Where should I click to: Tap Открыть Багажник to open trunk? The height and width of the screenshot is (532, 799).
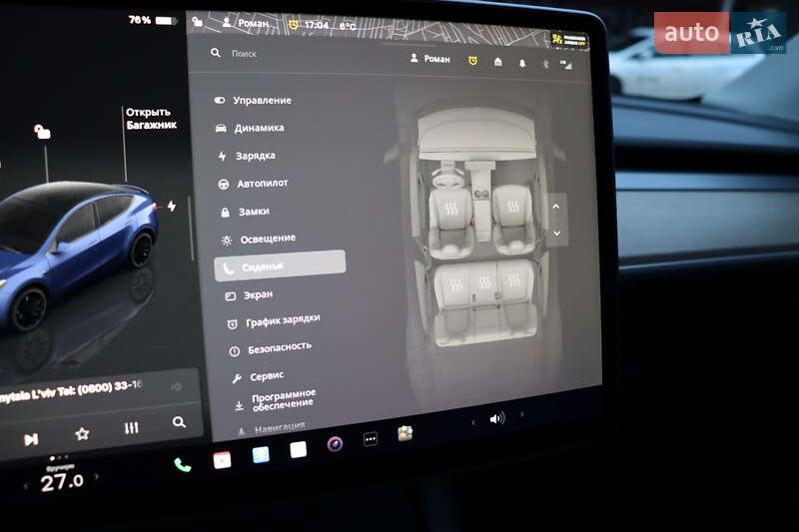[x=151, y=119]
